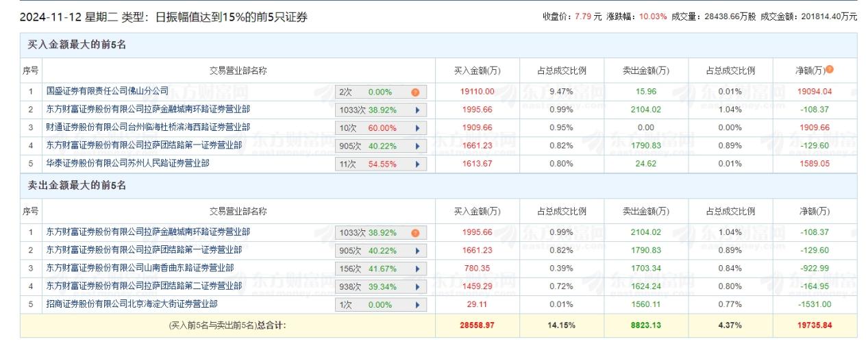Click blue arrow next to 10次 60.00%
The width and height of the screenshot is (868, 346).
pyautogui.click(x=417, y=128)
